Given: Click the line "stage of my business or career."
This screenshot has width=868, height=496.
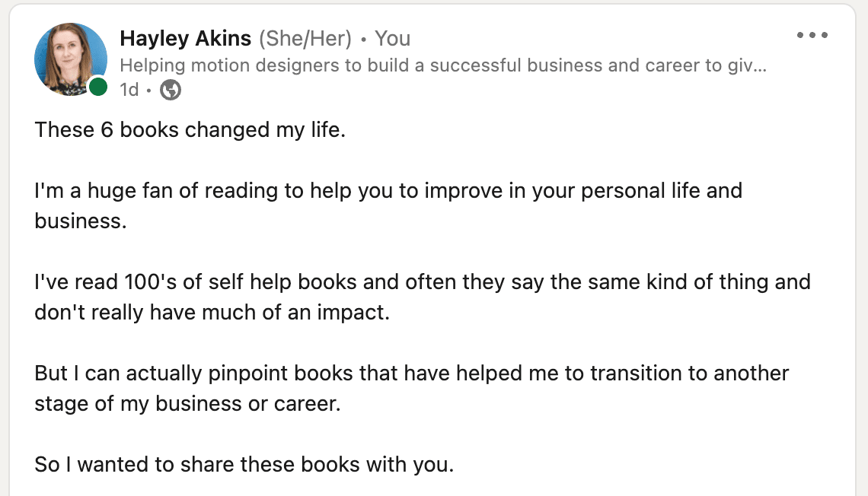Looking at the screenshot, I should (x=187, y=404).
